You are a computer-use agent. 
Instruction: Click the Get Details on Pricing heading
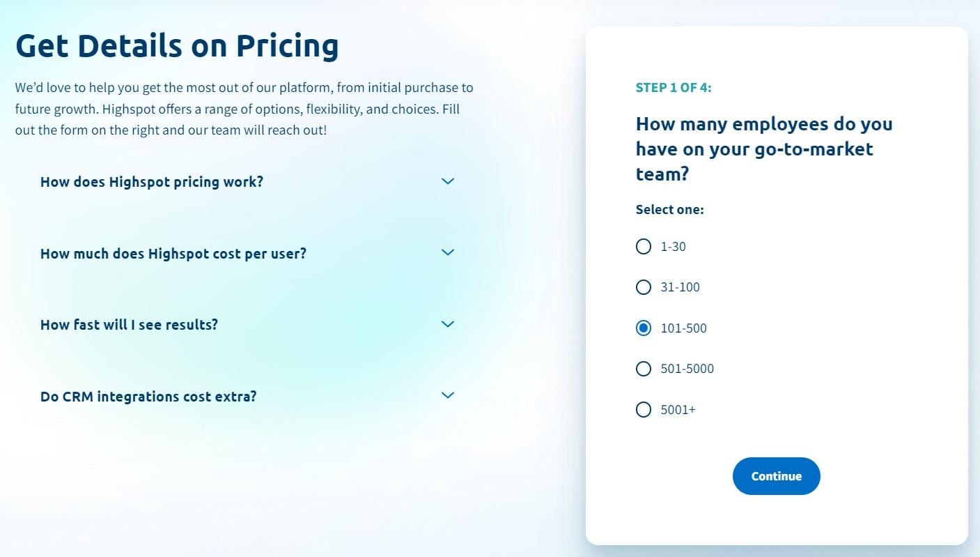click(x=177, y=46)
